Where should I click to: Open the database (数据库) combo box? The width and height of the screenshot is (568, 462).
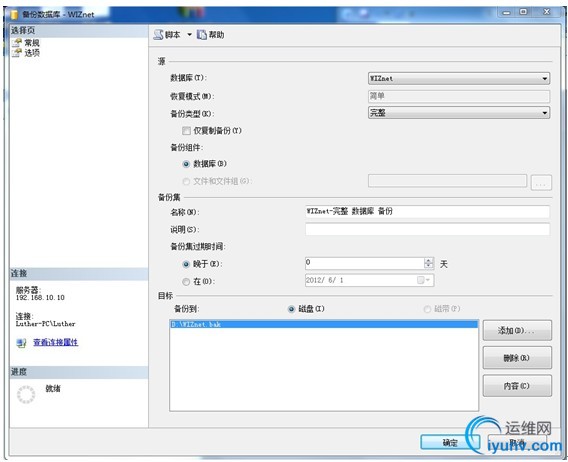[x=459, y=78]
